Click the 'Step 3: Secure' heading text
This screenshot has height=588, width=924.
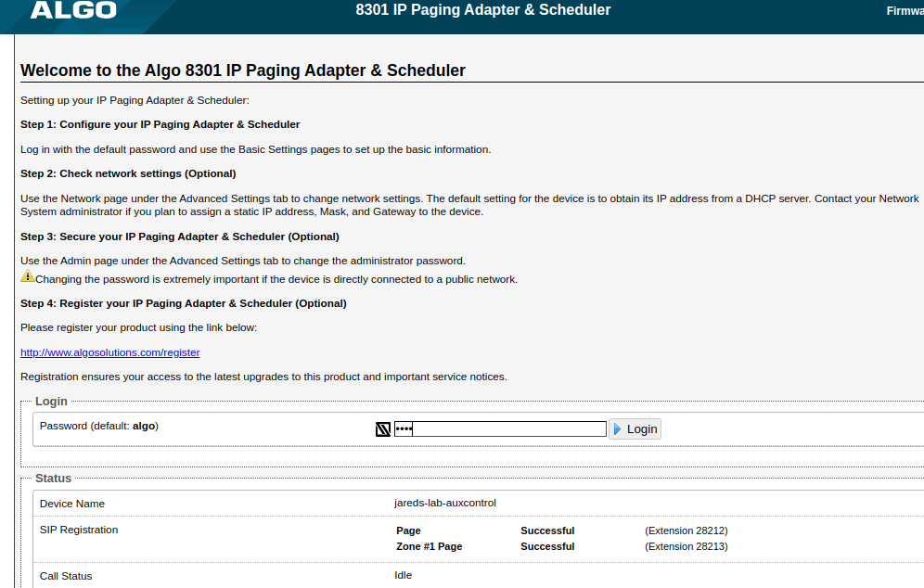[x=180, y=236]
